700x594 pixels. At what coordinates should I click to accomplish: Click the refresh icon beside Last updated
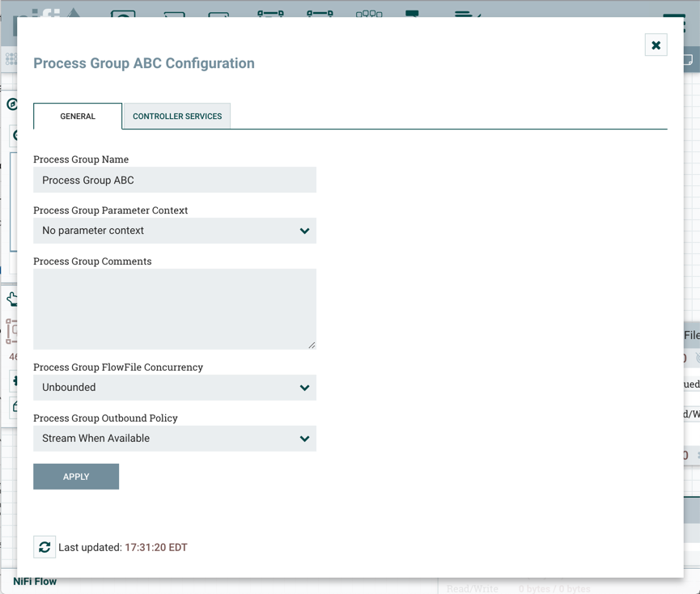point(45,547)
